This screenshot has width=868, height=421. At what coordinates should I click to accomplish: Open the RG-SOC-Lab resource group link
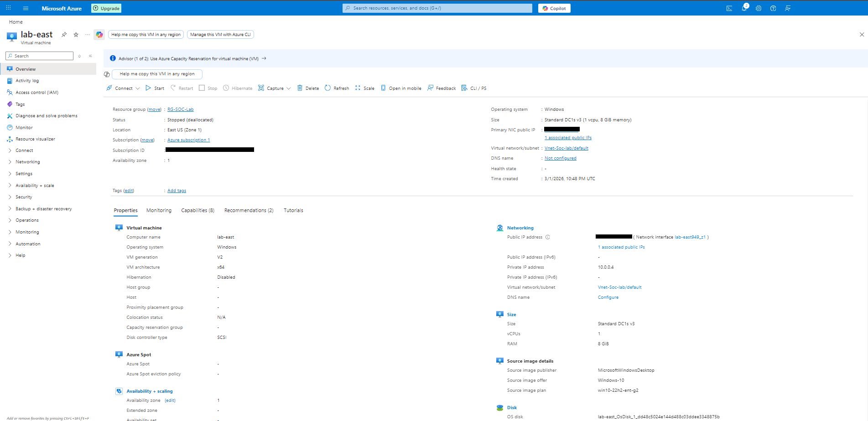click(180, 109)
